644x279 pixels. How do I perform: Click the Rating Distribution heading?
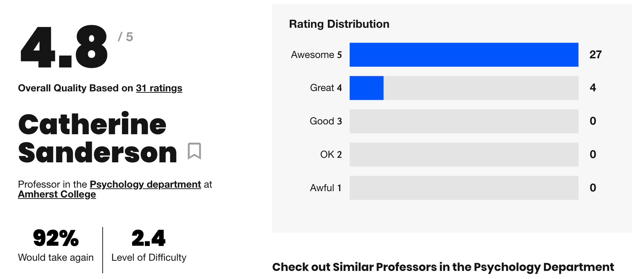pos(339,24)
